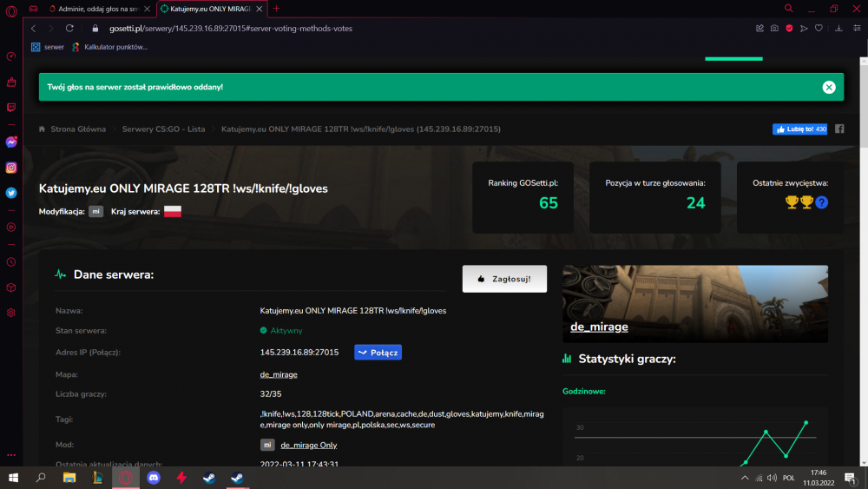
Task: Open the Player icon in the sidebar
Action: tap(11, 227)
